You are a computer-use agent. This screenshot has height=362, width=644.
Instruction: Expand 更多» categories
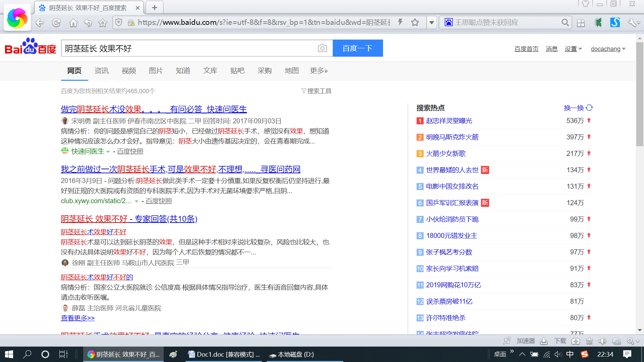tap(319, 71)
